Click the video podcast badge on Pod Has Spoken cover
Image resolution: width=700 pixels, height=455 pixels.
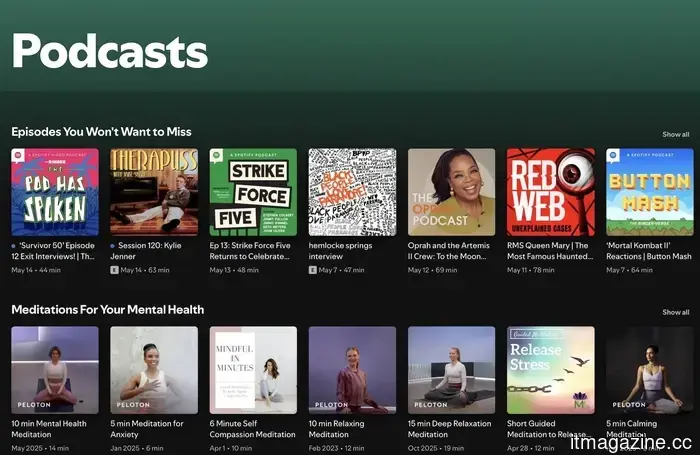18,155
